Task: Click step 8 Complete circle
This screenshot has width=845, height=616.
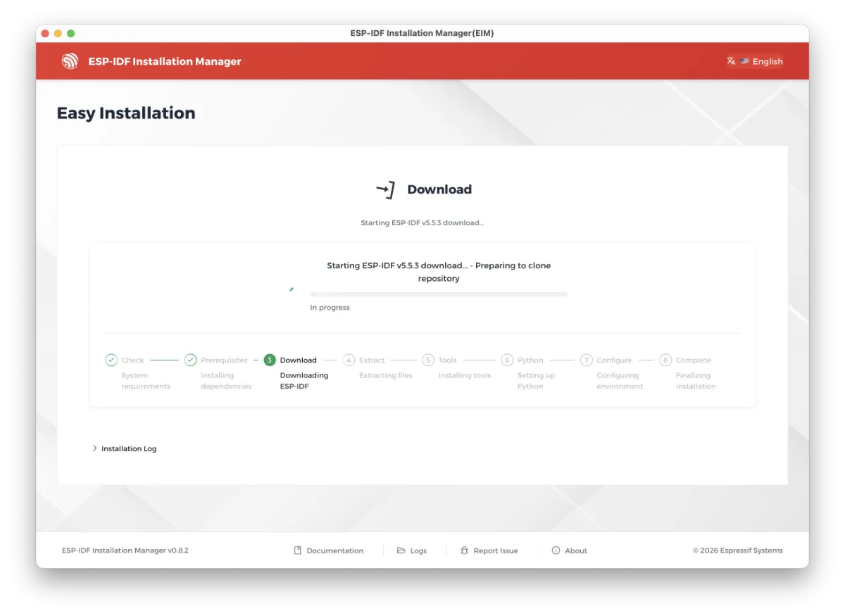Action: click(665, 360)
